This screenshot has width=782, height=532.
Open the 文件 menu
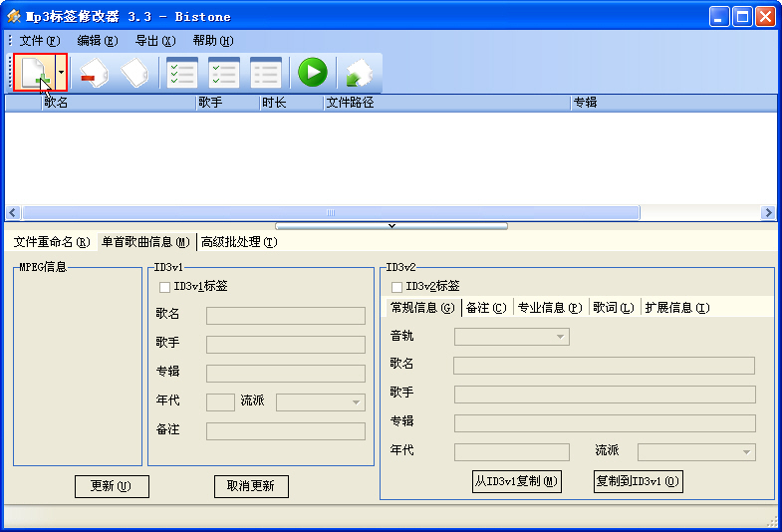(39, 41)
